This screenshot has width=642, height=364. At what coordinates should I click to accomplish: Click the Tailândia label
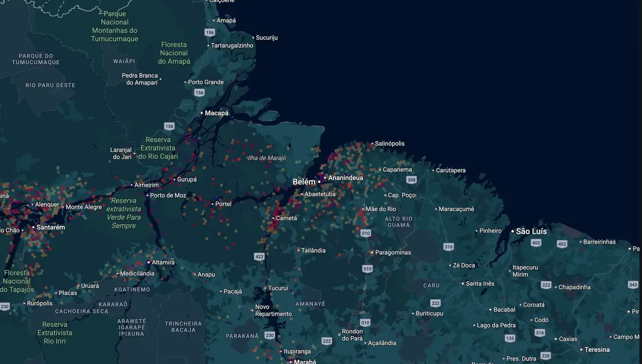coord(313,251)
